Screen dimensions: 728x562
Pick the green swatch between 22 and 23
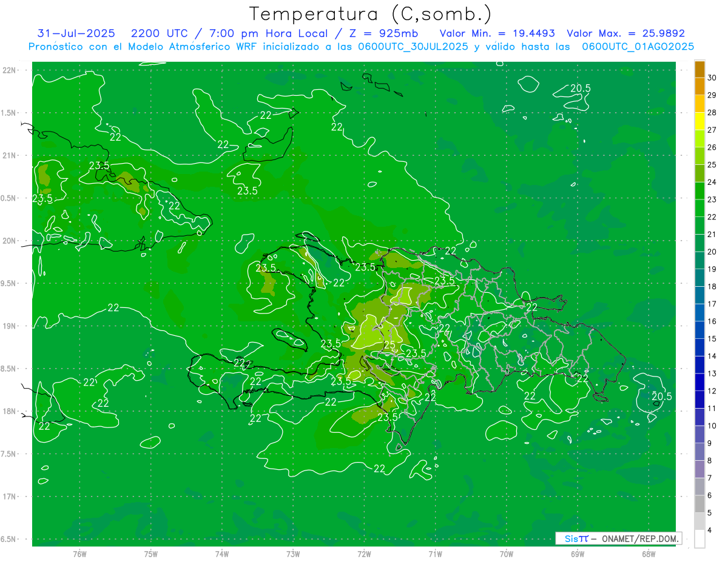699,208
